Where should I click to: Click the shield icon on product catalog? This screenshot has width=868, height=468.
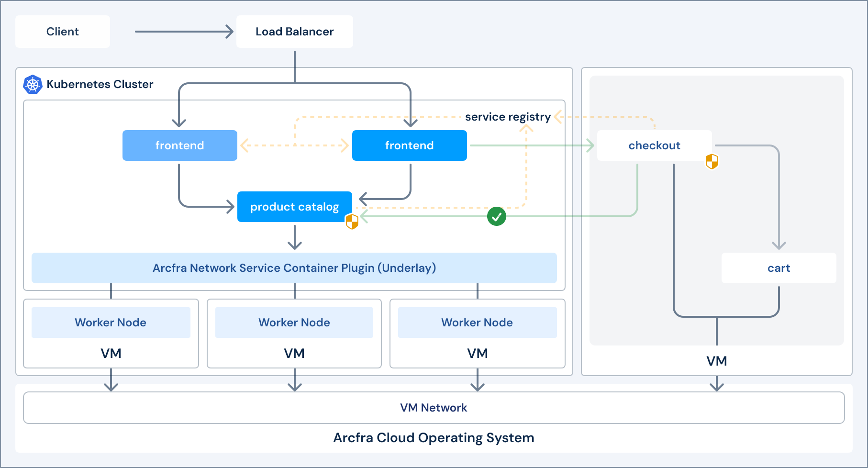click(x=352, y=222)
